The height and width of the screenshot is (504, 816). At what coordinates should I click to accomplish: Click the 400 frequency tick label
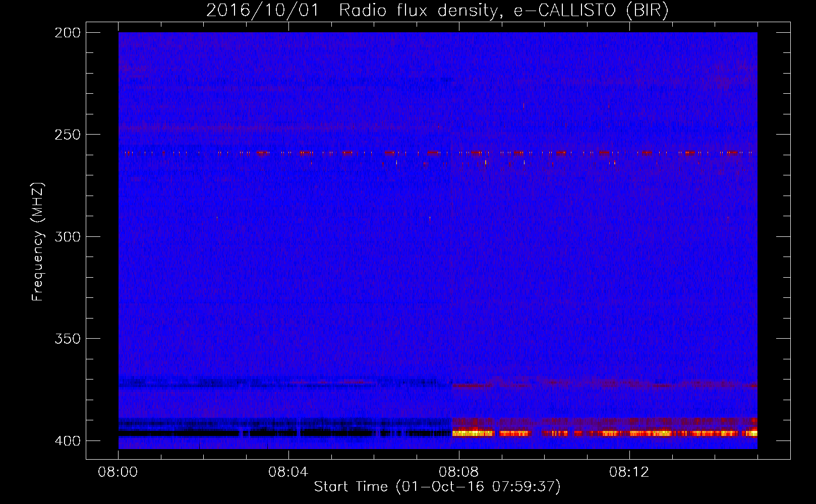tap(67, 440)
